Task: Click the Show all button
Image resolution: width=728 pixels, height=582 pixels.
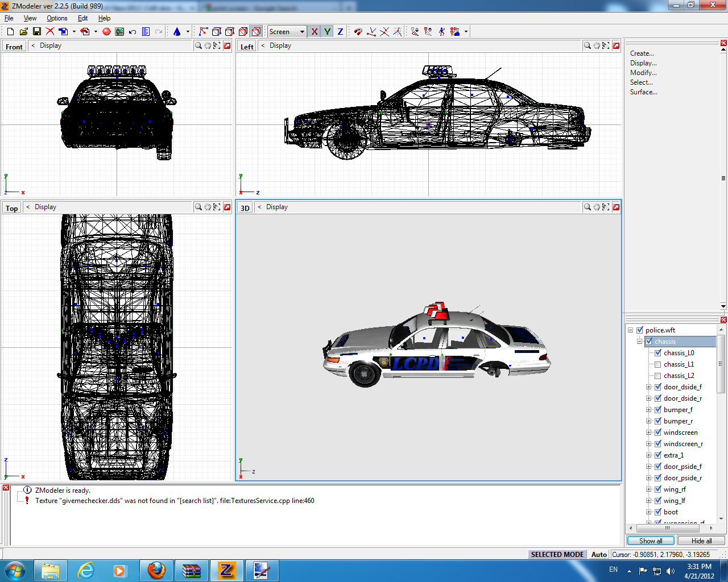Action: [651, 541]
